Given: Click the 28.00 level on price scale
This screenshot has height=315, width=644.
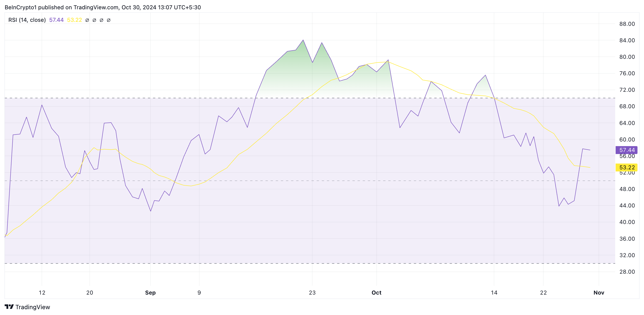Looking at the screenshot, I should pyautogui.click(x=627, y=272).
